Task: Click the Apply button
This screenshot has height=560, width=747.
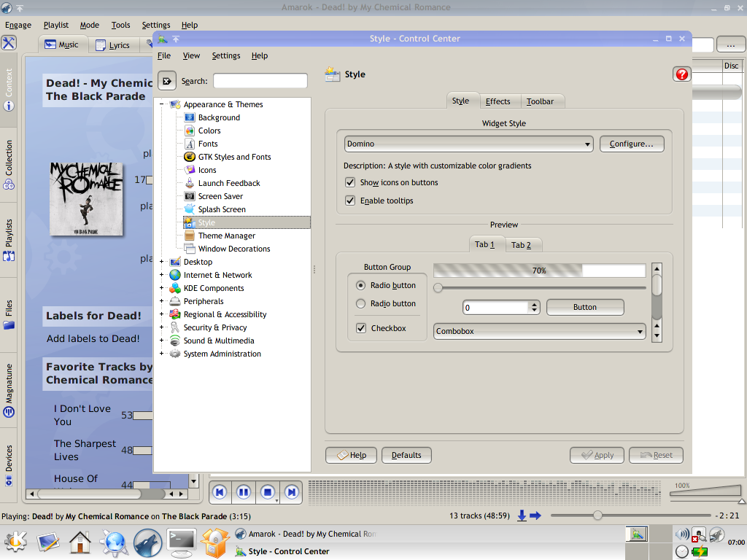Action: click(x=597, y=455)
